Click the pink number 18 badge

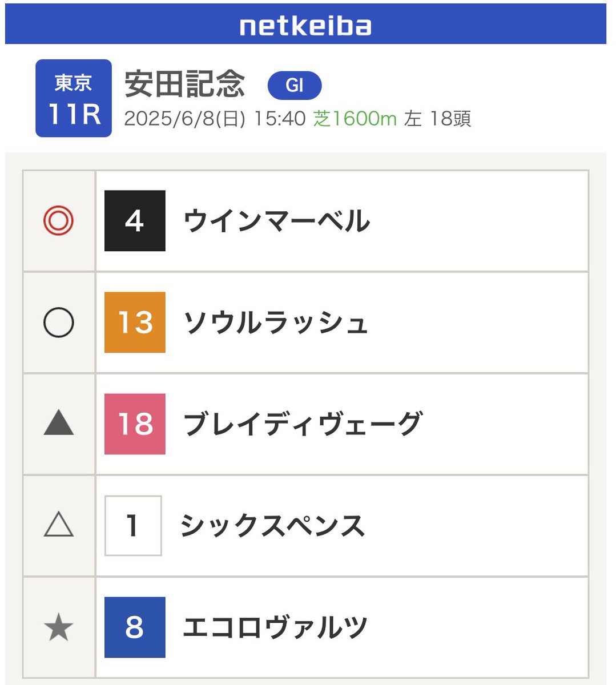tap(135, 424)
